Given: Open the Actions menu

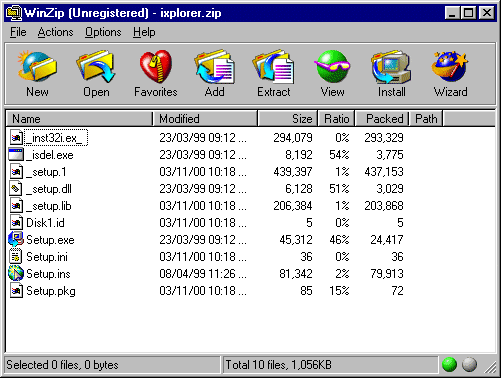Looking at the screenshot, I should click(55, 32).
